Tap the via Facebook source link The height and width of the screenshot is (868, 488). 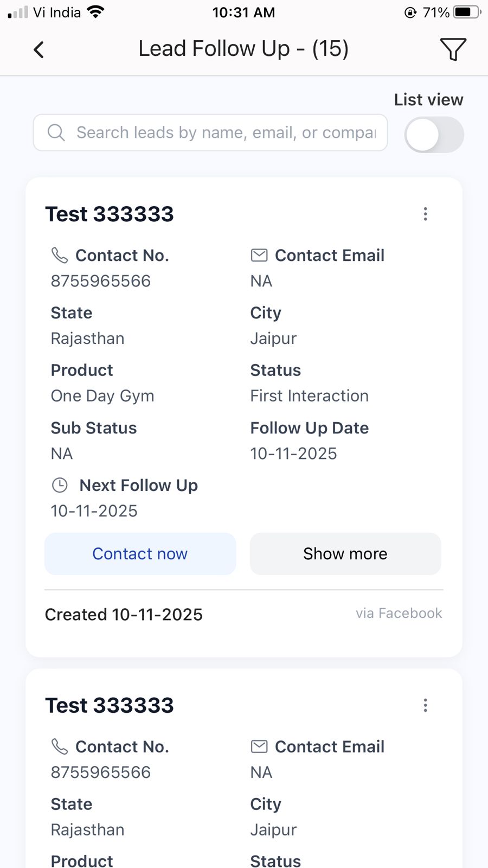click(399, 613)
